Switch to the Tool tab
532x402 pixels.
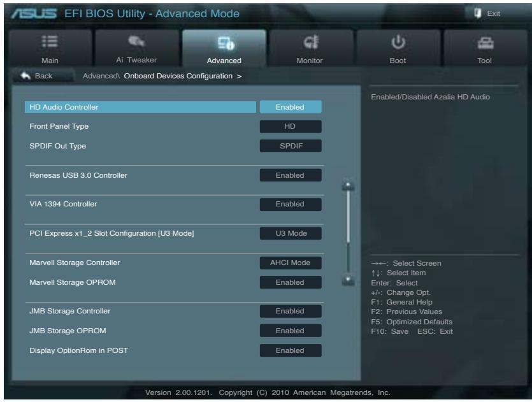(x=485, y=48)
